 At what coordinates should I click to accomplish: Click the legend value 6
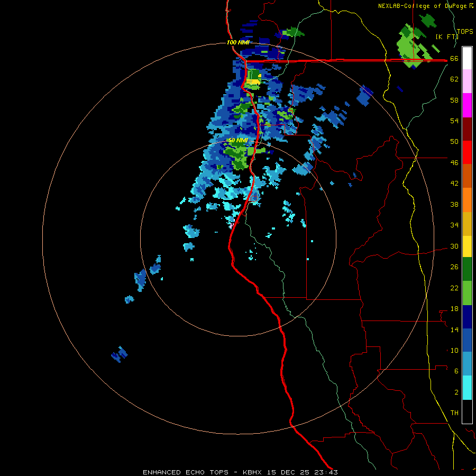pos(456,371)
